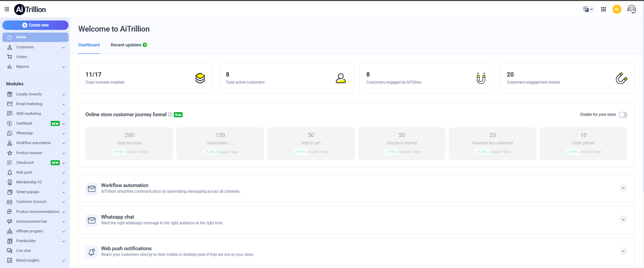
Task: Expand the Customers submenu chevron
Action: pos(63,48)
